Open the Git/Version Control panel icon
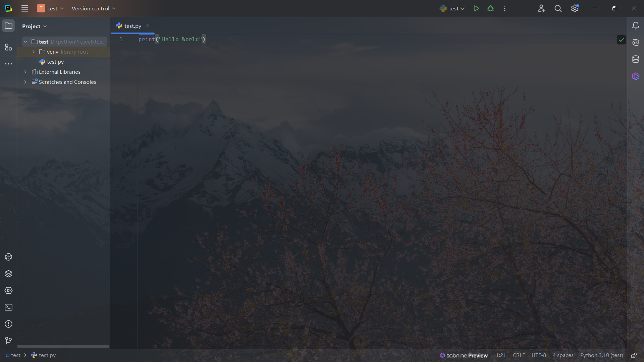The width and height of the screenshot is (644, 362). click(8, 340)
